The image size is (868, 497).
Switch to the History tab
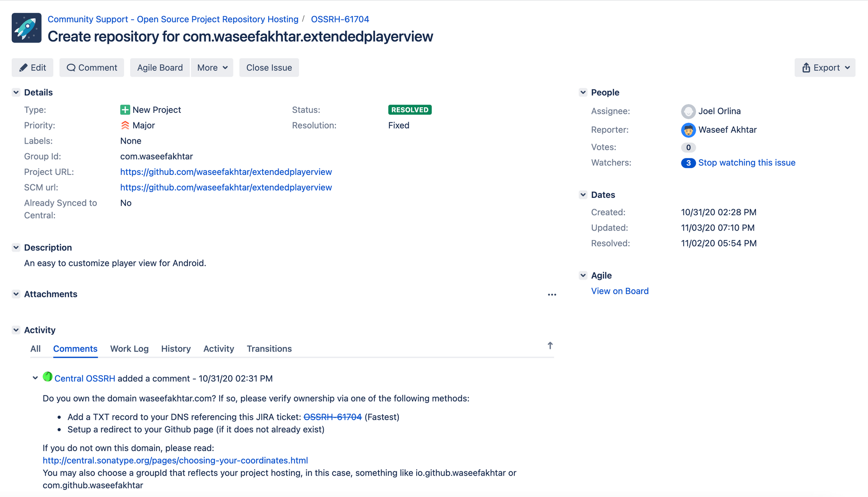point(176,349)
